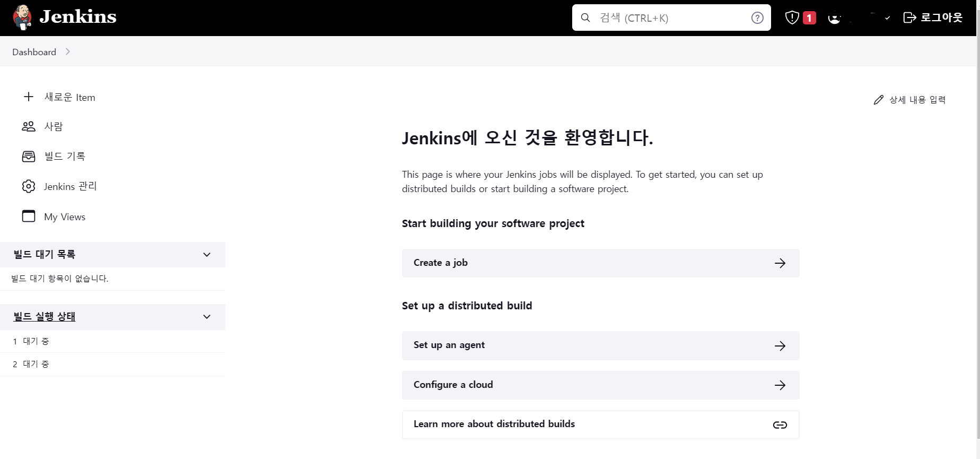
Task: Click the arrow on Create a job
Action: click(780, 263)
